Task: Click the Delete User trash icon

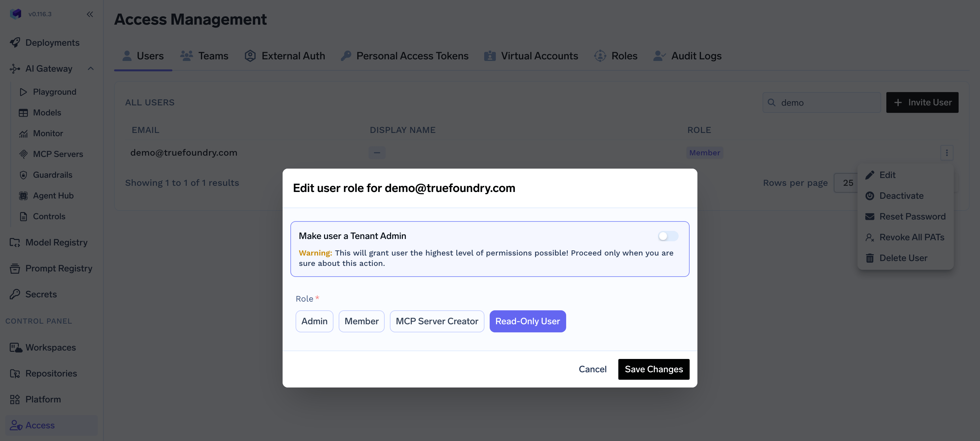Action: pyautogui.click(x=870, y=258)
